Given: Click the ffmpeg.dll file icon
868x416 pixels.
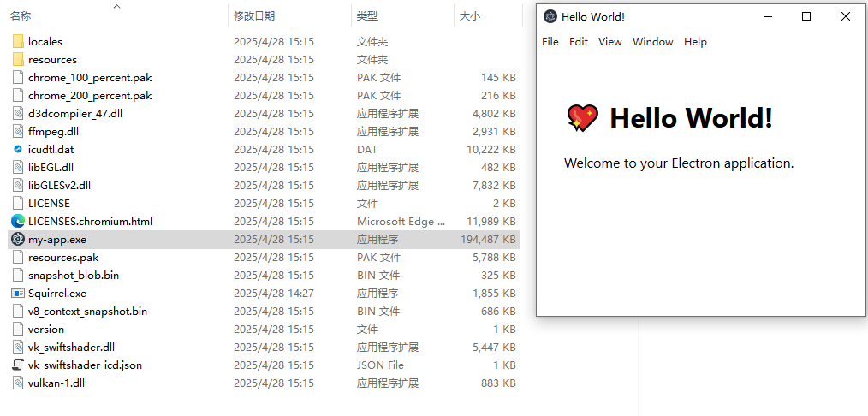Looking at the screenshot, I should [x=18, y=131].
